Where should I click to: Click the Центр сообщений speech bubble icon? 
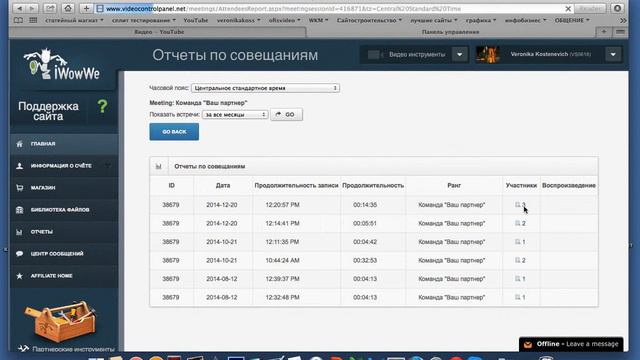point(19,253)
